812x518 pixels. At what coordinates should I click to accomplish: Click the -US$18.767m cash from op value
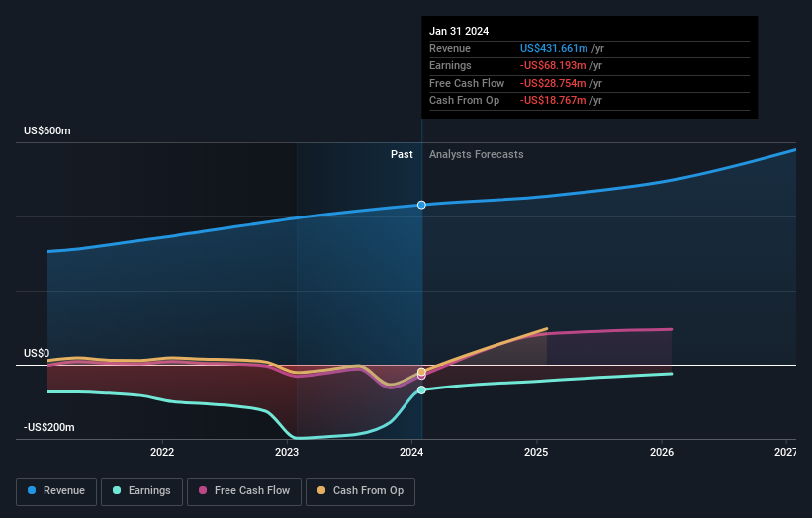[553, 101]
